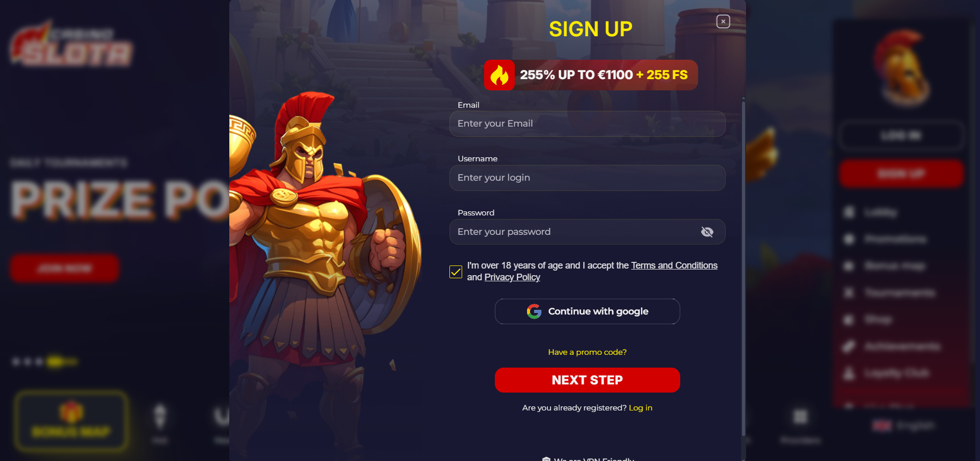Click the 255% up to €1100 bonus banner

click(591, 75)
